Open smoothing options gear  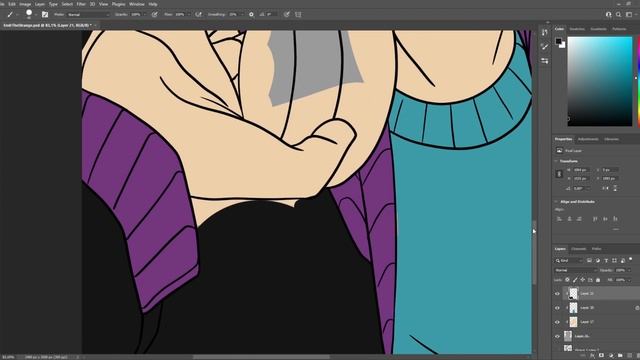251,14
